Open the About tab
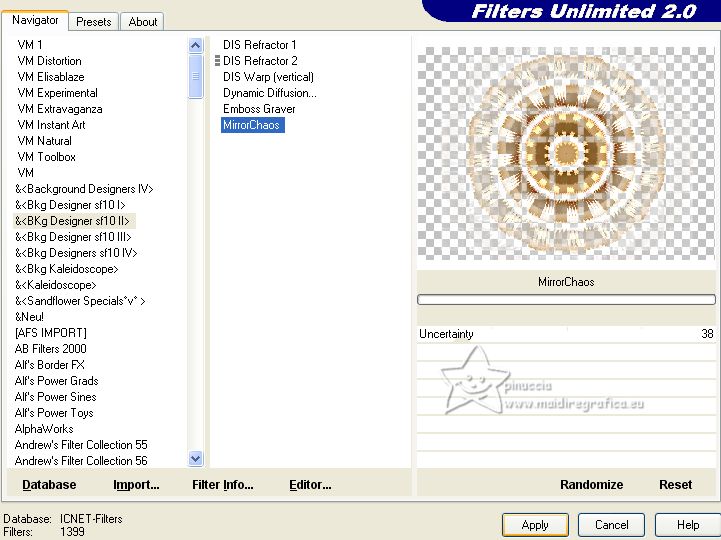Viewport: 721px width, 540px height. point(143,22)
